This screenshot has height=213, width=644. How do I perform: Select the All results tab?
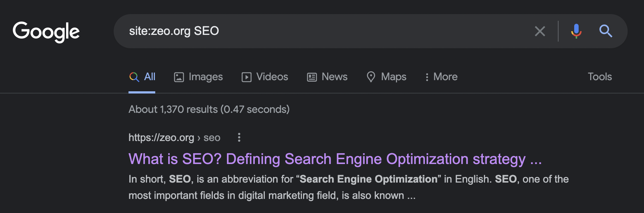click(x=142, y=77)
